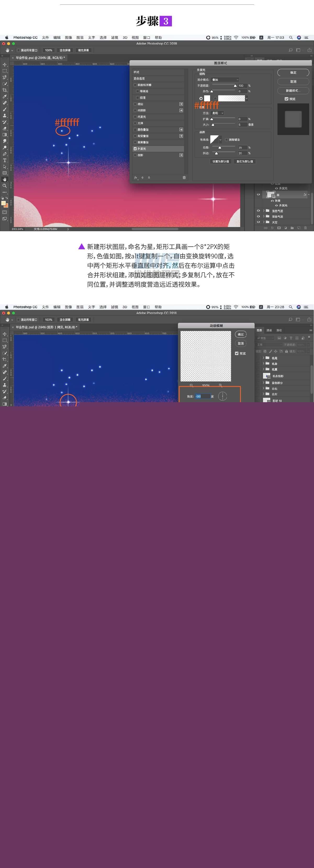Toggle 预览 checkbox in Layer Style dialog

click(x=286, y=99)
